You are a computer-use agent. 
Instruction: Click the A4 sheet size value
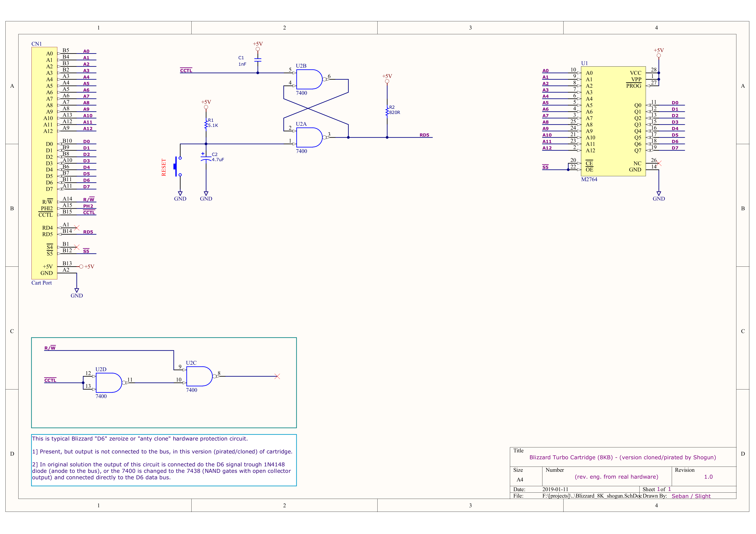click(x=520, y=480)
